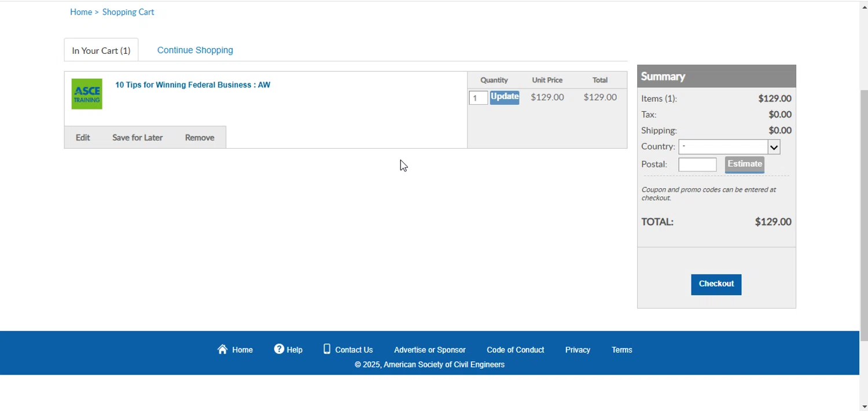Open the Continue Shopping tab
This screenshot has width=868, height=411.
pyautogui.click(x=195, y=50)
